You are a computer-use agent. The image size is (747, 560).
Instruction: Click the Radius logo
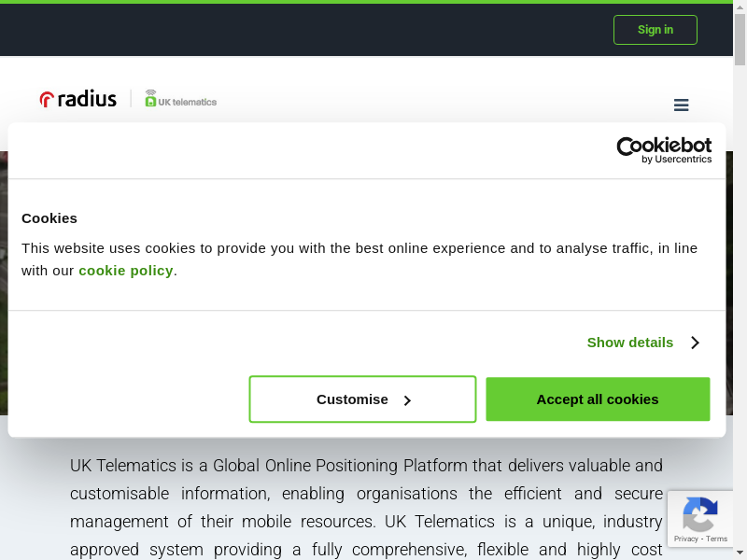point(78,99)
